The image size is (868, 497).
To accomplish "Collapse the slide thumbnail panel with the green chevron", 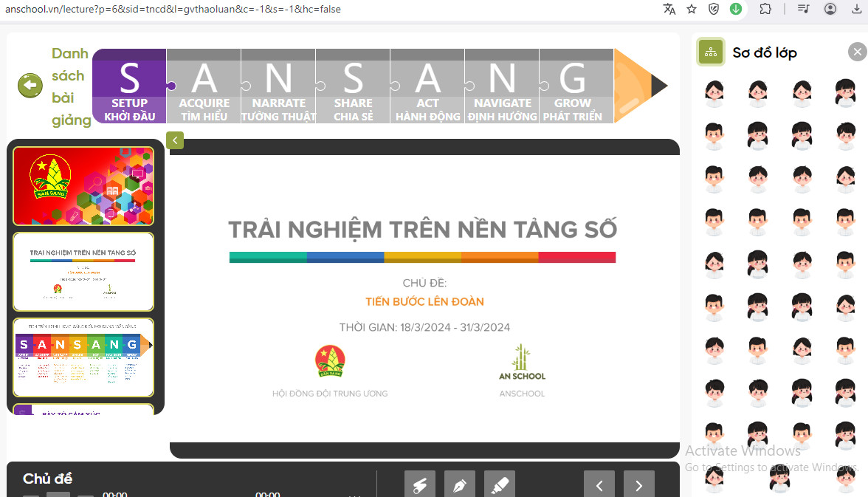I will (x=175, y=140).
